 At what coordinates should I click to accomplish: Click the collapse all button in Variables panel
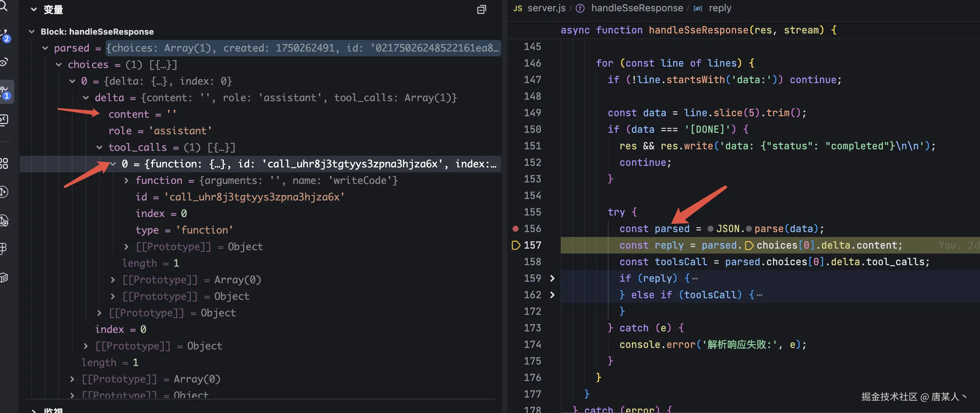tap(481, 9)
